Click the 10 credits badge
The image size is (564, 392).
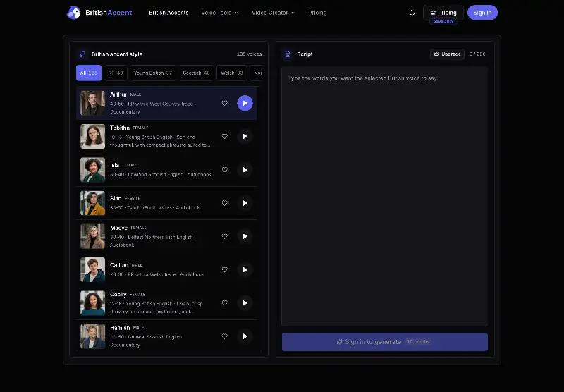[418, 342]
